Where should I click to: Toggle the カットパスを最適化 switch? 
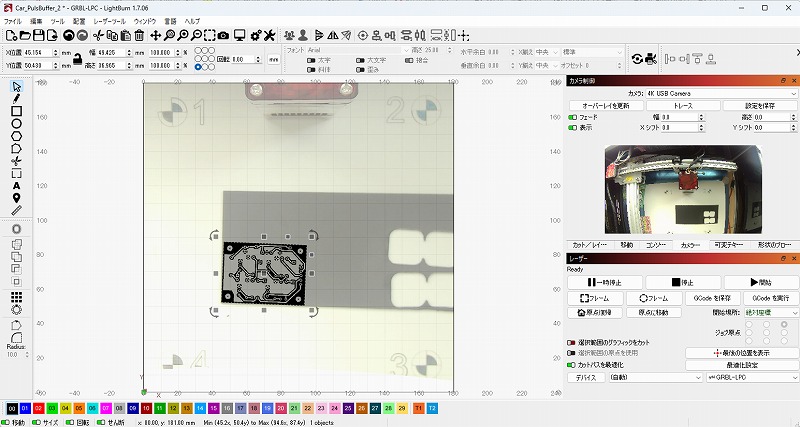(x=573, y=365)
